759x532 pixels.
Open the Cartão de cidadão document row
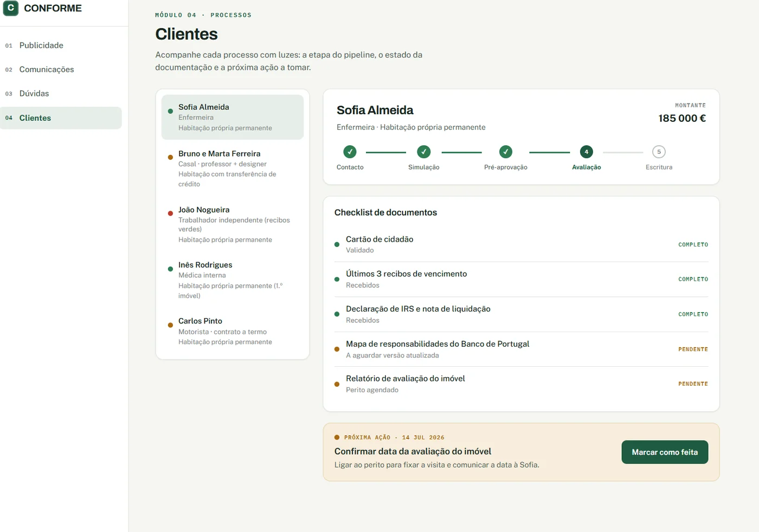tap(522, 244)
